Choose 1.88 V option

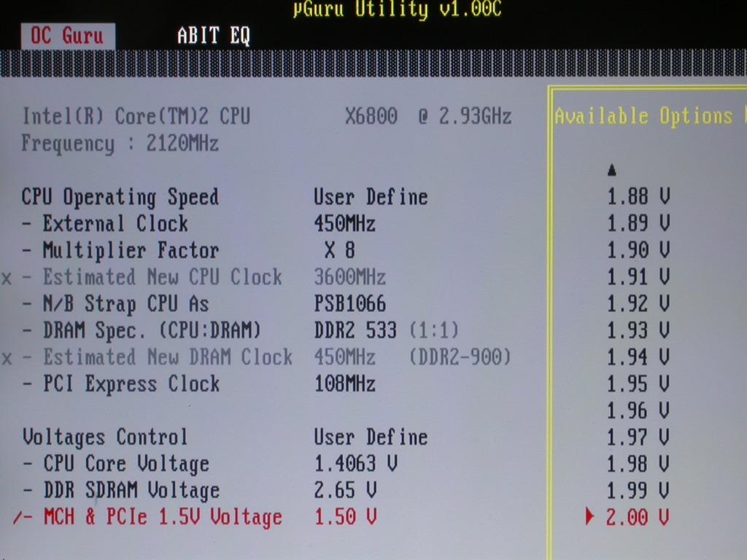pyautogui.click(x=638, y=196)
